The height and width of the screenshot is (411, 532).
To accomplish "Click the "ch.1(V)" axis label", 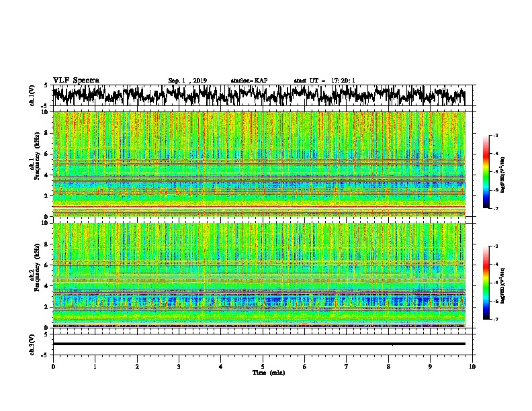I will [x=32, y=95].
